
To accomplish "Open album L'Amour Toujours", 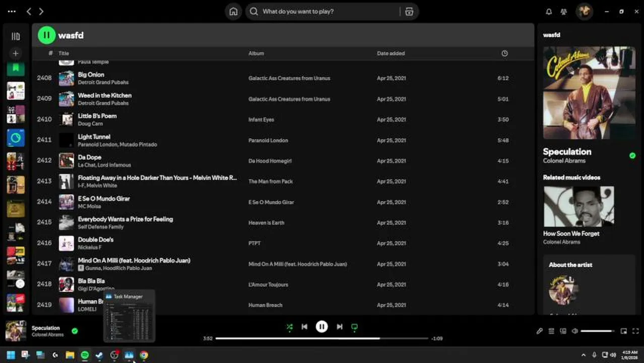I will click(268, 284).
